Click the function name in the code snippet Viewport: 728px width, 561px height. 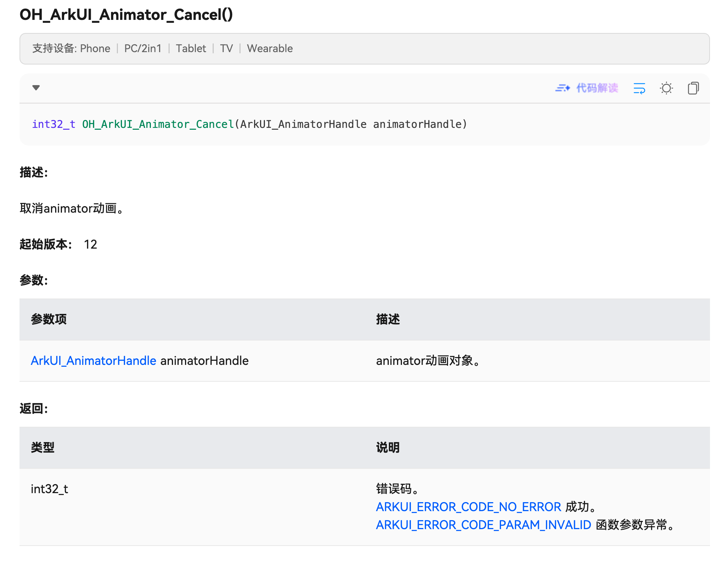click(158, 124)
